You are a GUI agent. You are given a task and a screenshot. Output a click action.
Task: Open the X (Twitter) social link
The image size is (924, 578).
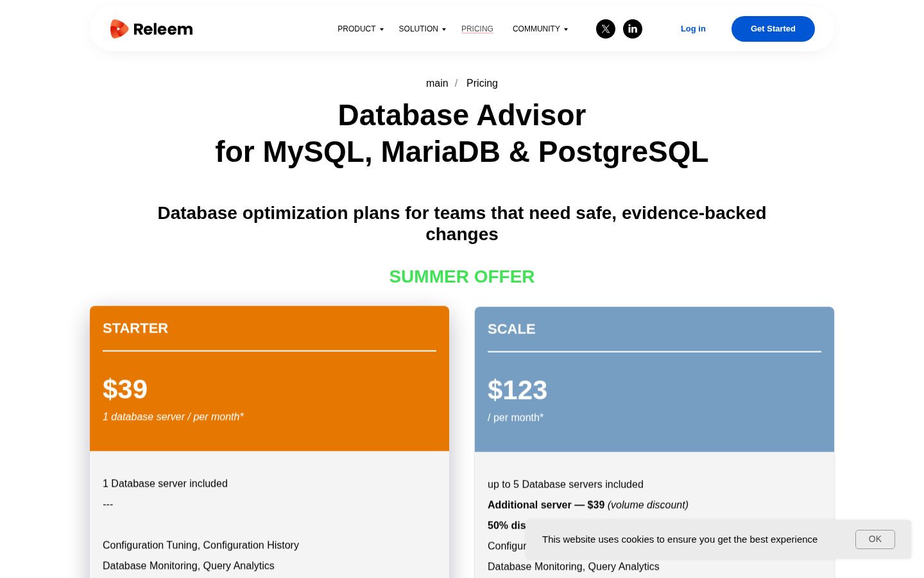606,29
